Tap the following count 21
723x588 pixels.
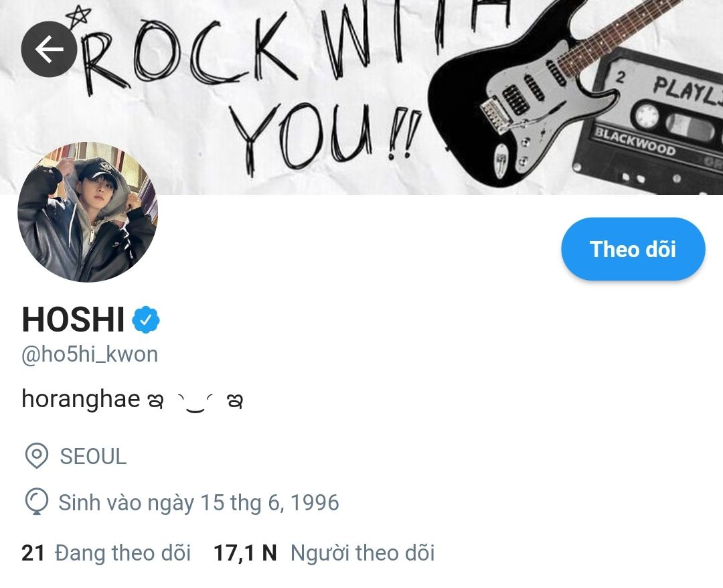coord(33,553)
